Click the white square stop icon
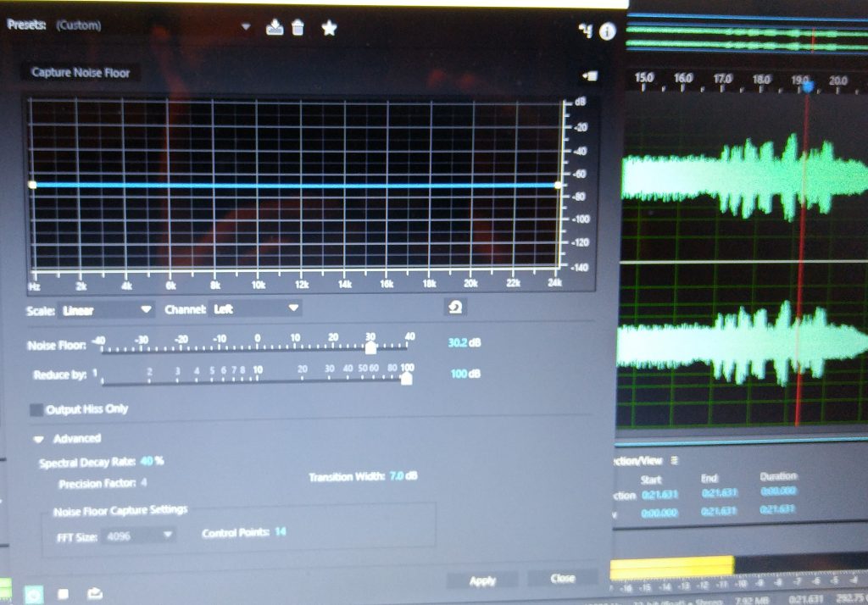 [x=63, y=594]
